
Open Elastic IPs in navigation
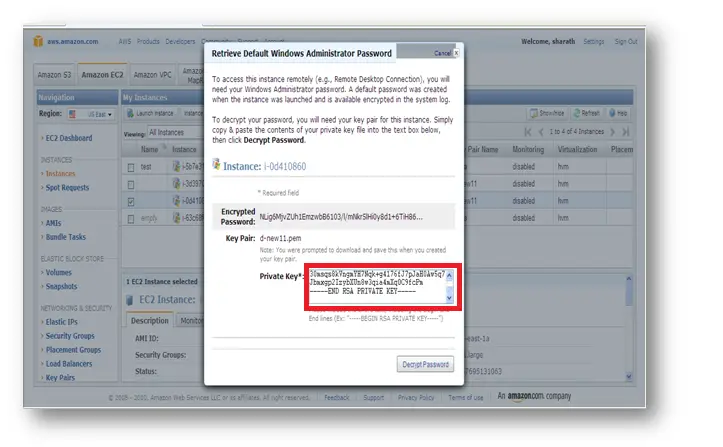(x=61, y=322)
